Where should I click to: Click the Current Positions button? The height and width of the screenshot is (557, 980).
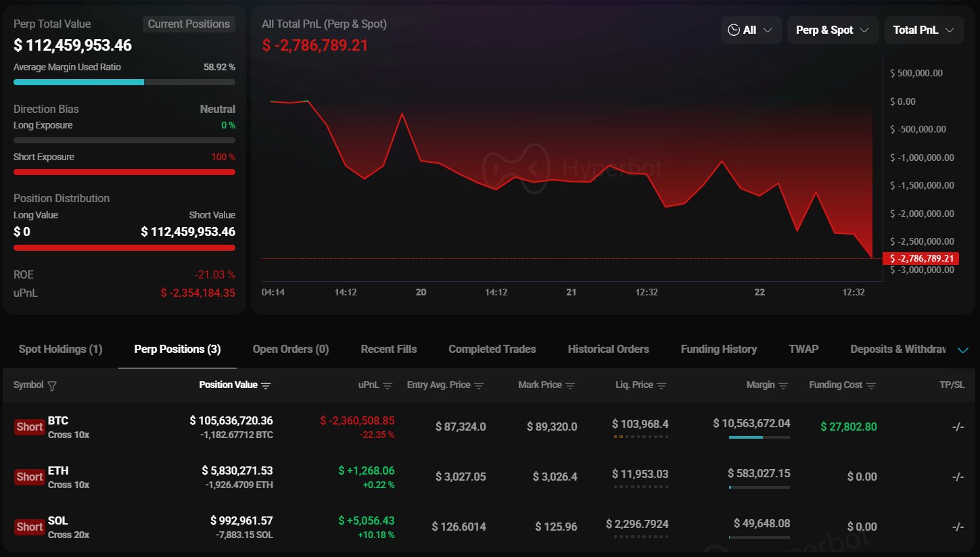point(189,24)
